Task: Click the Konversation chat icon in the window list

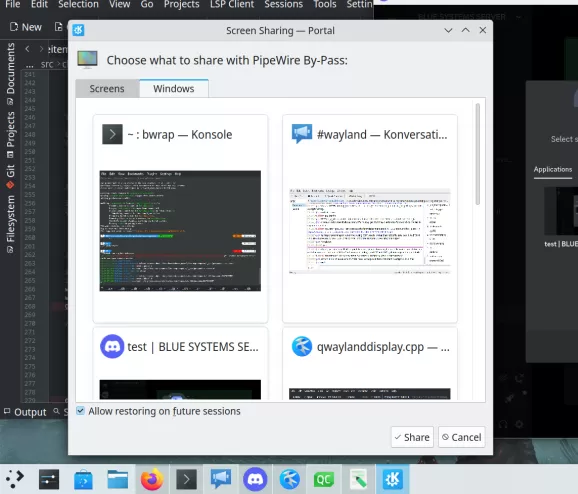Action: (302, 134)
